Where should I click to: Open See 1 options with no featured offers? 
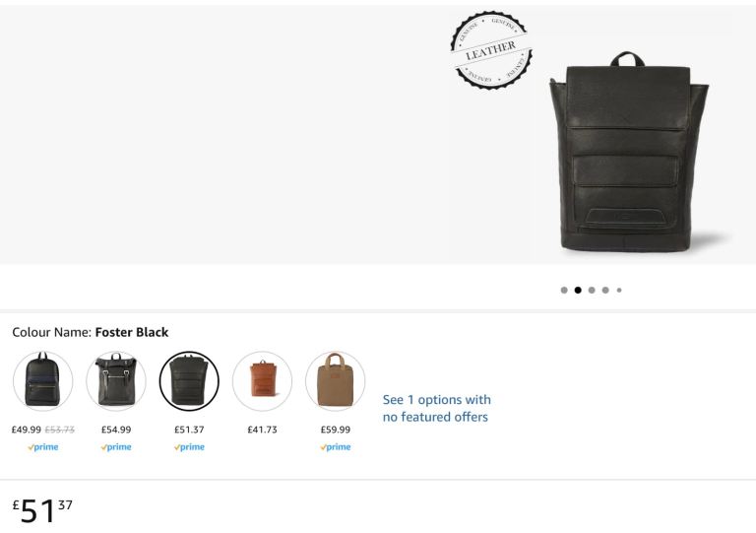[436, 408]
